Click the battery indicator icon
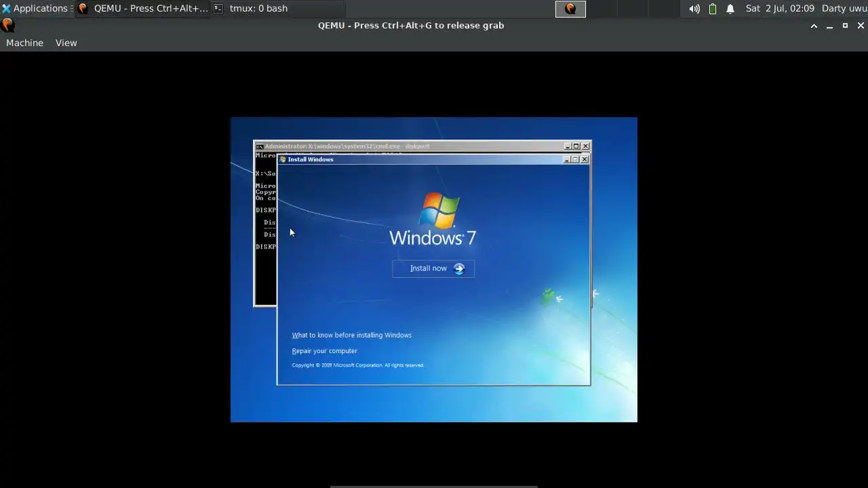This screenshot has width=868, height=488. (713, 9)
